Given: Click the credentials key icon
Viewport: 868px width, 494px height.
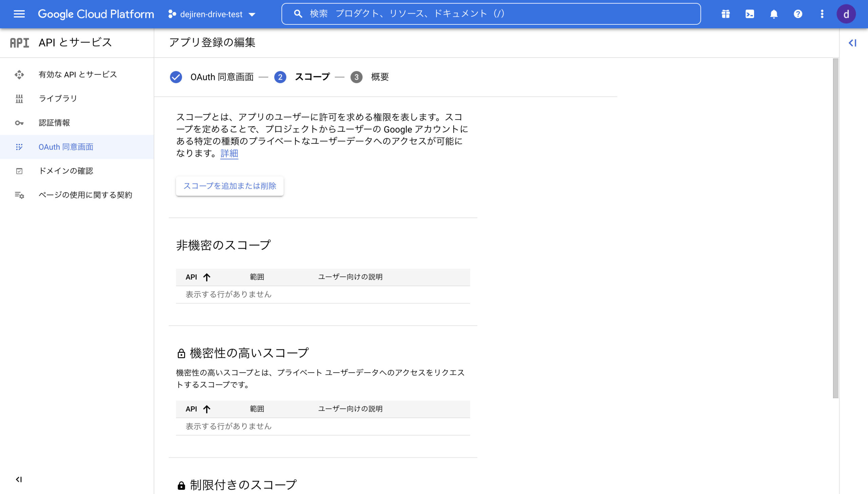Looking at the screenshot, I should pos(19,123).
